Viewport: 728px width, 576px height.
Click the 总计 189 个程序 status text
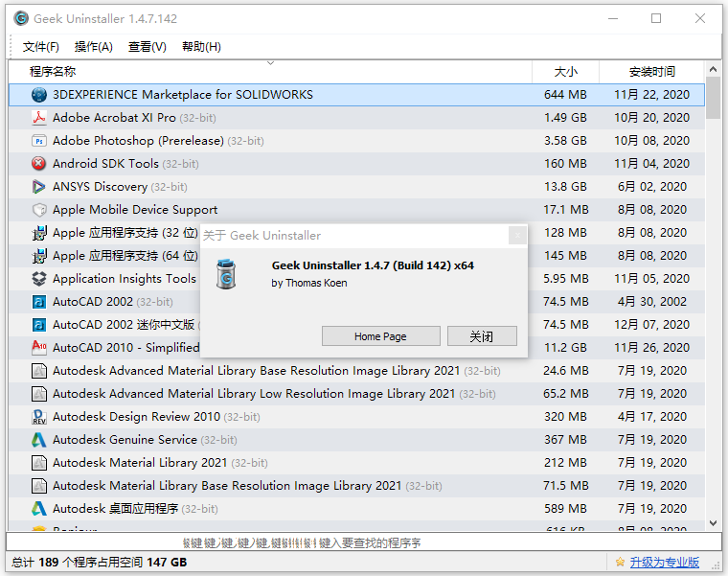tap(100, 563)
